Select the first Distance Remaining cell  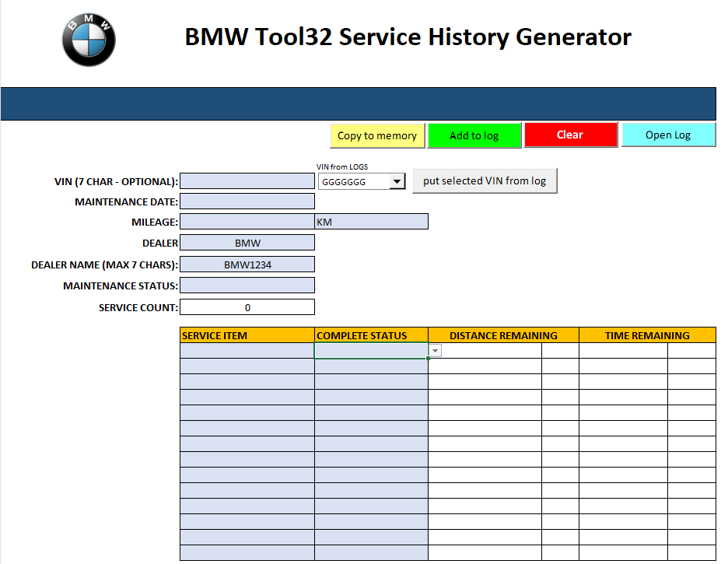(485, 351)
